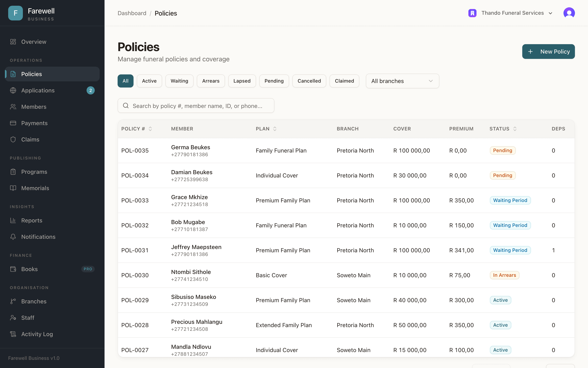Click the Basic Cover plan cell
The image size is (588, 368).
click(271, 275)
